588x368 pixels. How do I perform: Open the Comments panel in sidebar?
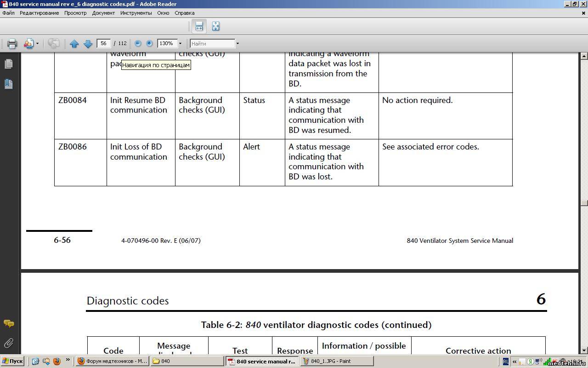point(8,324)
